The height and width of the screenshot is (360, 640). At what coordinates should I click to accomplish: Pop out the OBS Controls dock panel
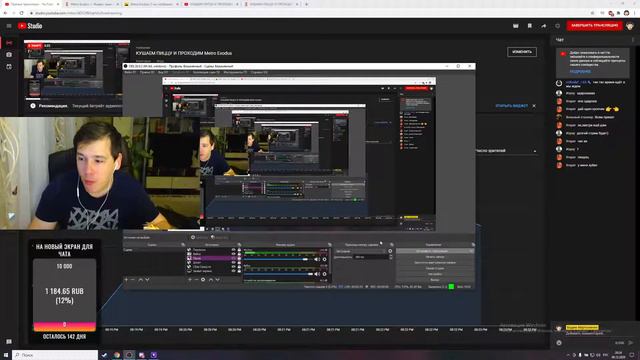point(473,244)
